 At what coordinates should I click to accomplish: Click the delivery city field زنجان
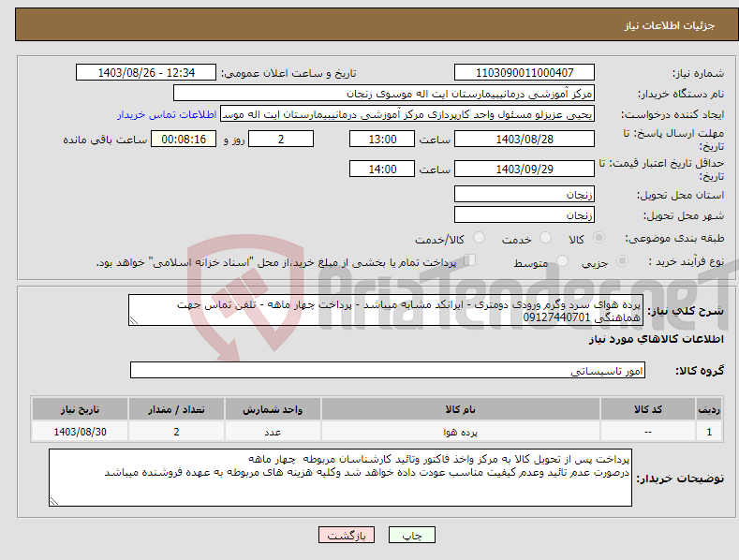click(x=525, y=215)
